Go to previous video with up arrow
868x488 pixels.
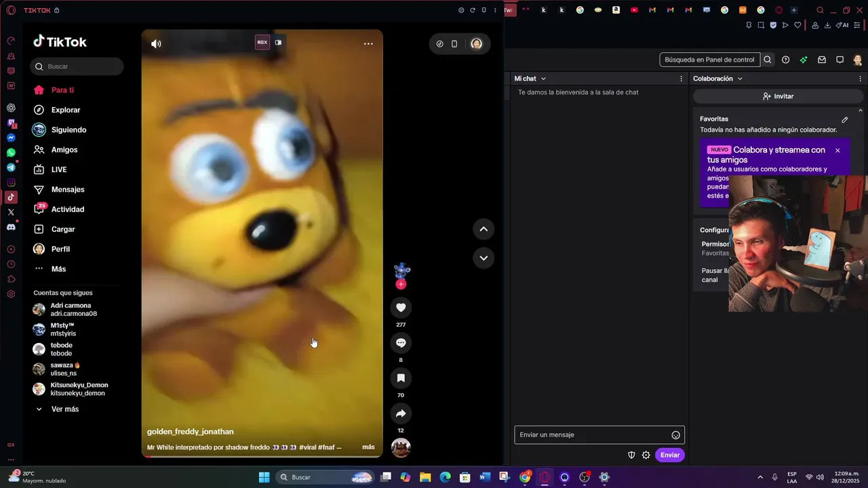[484, 229]
